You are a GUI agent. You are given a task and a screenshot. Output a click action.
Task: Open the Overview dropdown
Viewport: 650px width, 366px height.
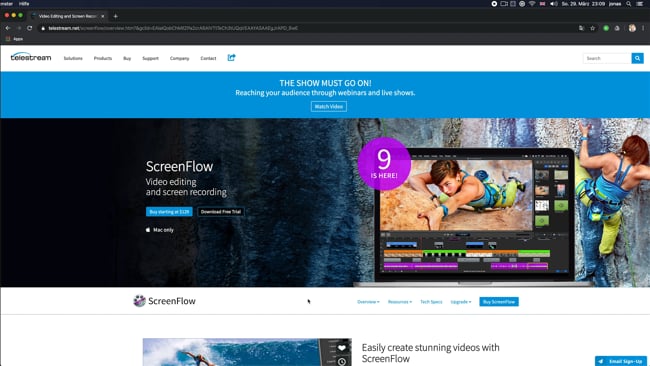[368, 302]
